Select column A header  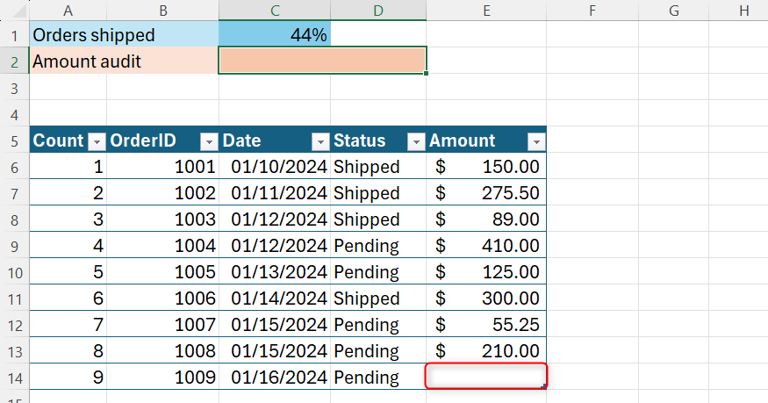[x=68, y=10]
